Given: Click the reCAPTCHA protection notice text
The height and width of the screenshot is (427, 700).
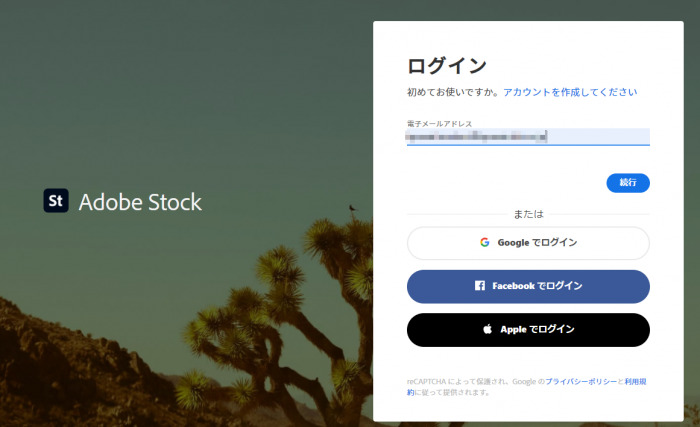Looking at the screenshot, I should [x=475, y=381].
